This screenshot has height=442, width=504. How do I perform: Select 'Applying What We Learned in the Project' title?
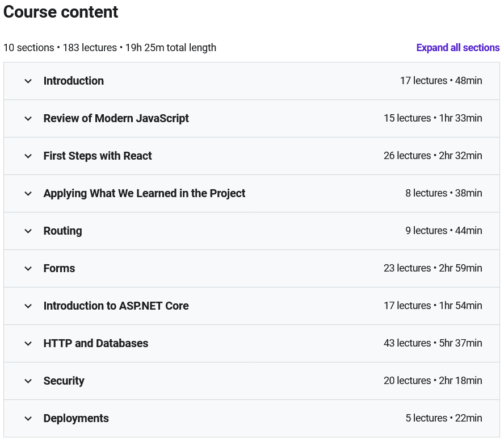[144, 193]
